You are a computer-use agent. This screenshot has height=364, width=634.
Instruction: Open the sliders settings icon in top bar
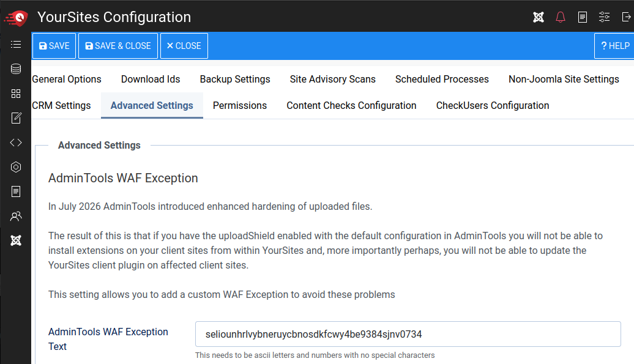604,17
